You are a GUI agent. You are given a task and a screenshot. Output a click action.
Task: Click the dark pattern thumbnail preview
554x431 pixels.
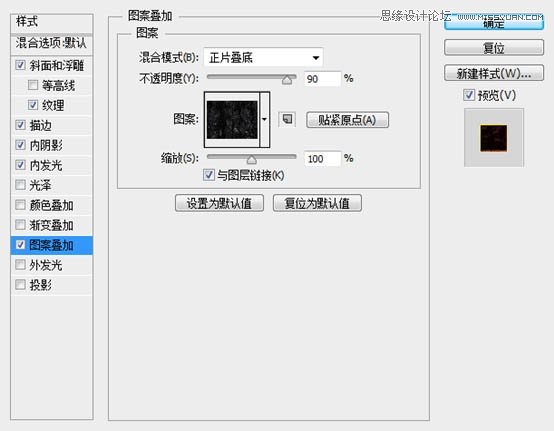232,119
